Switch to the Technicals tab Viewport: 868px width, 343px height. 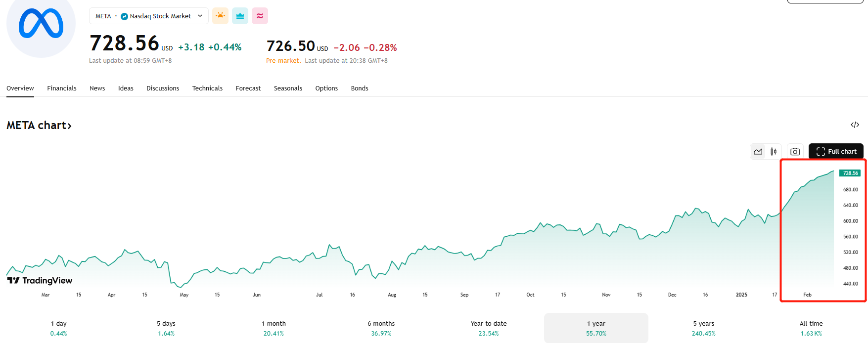[x=207, y=88]
